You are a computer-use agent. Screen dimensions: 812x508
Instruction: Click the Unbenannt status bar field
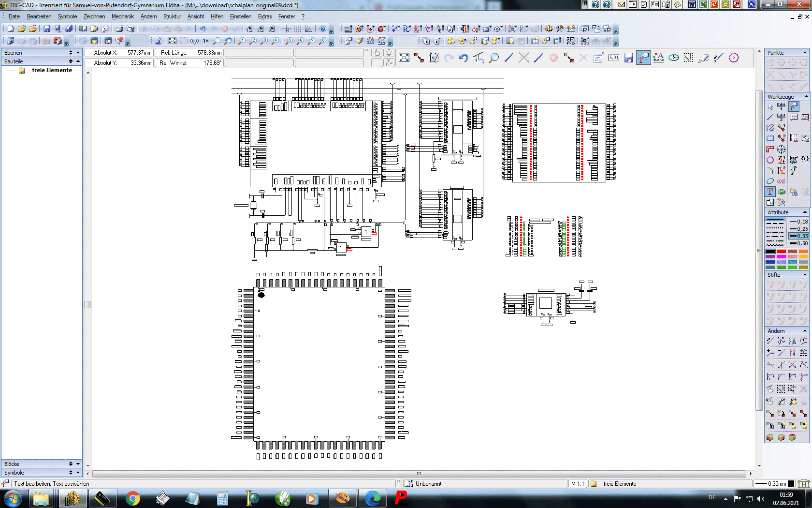click(x=485, y=484)
